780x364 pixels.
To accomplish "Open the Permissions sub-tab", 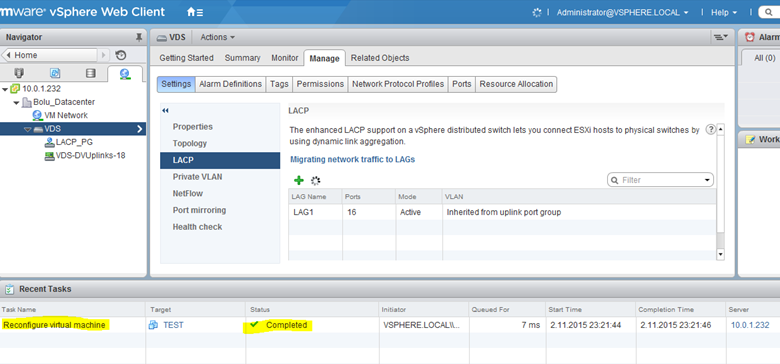I will pyautogui.click(x=320, y=85).
